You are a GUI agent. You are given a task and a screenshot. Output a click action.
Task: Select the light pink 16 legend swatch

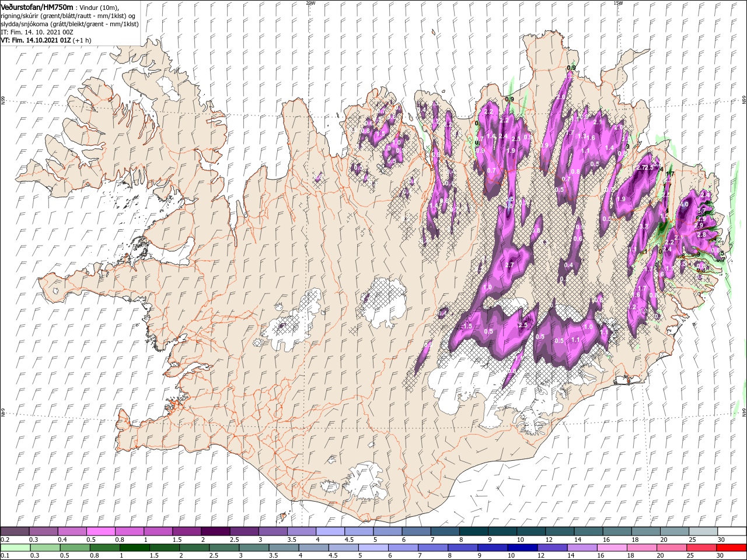pos(612,548)
